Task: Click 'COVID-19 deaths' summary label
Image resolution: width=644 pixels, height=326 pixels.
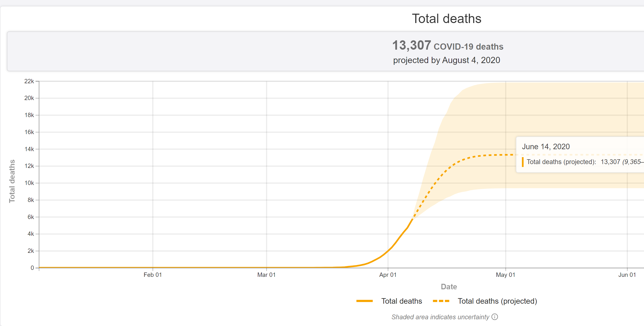Action: coord(468,47)
